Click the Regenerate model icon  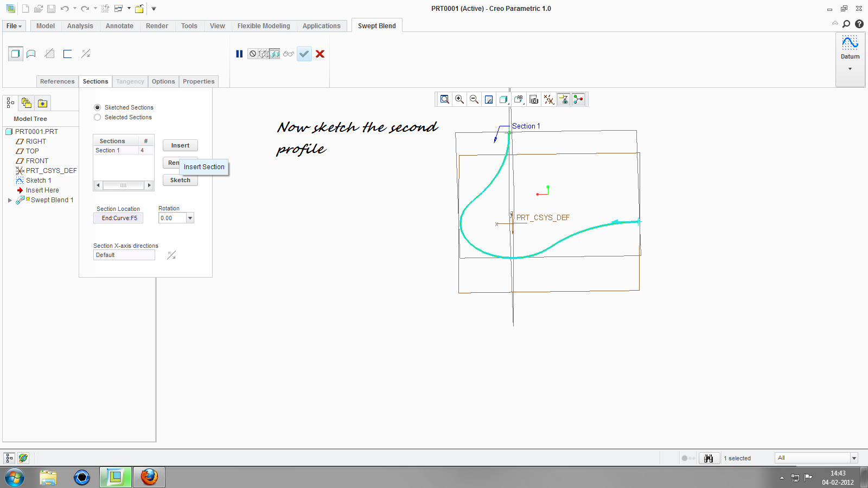[105, 9]
